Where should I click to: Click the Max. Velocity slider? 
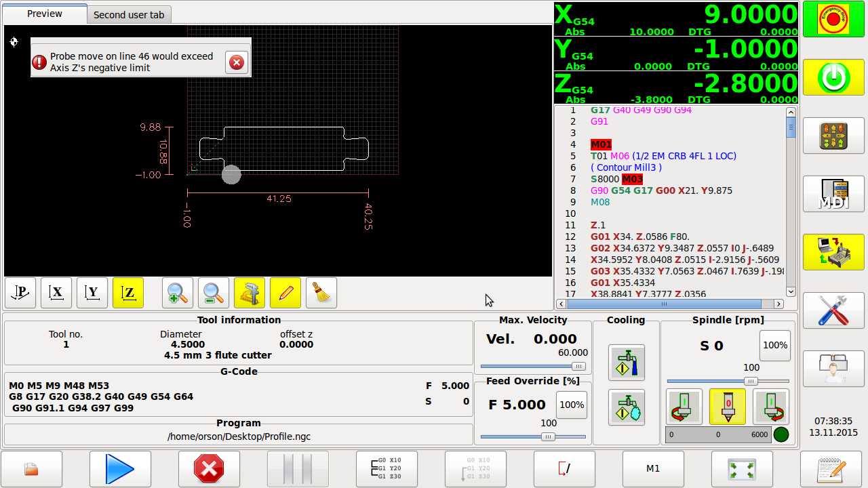pos(533,366)
